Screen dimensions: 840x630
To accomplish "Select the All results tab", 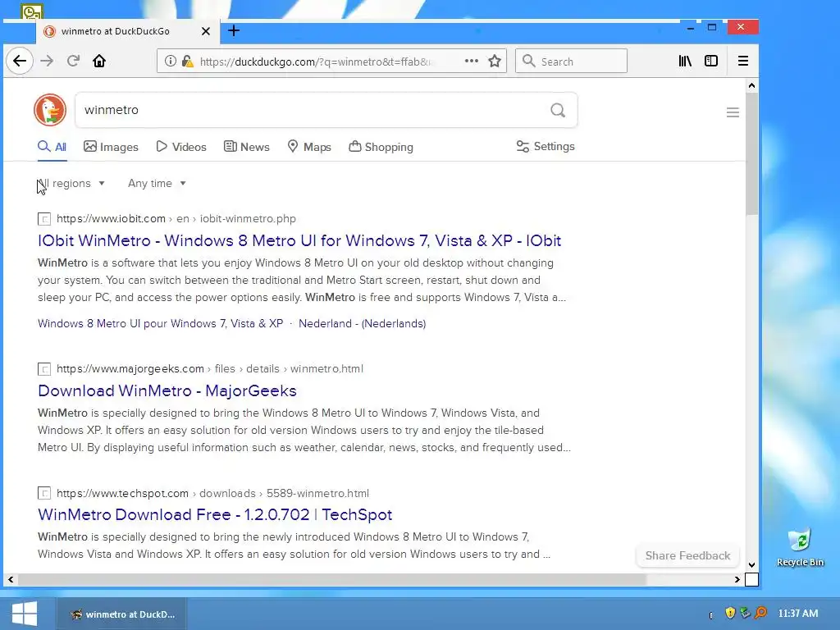I will pyautogui.click(x=52, y=147).
